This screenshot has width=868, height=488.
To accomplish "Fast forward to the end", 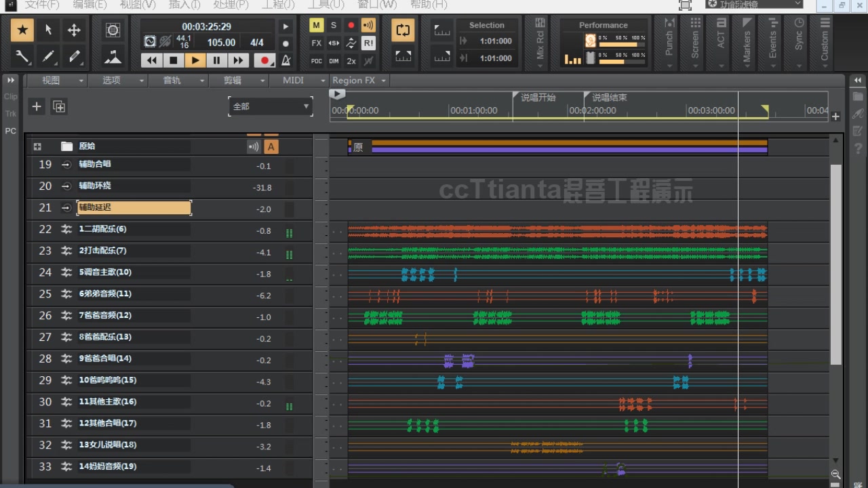I will 238,60.
